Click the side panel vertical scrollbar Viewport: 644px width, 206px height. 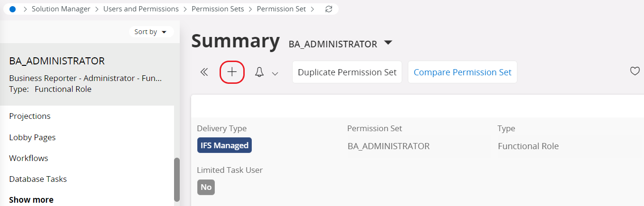[x=177, y=179]
